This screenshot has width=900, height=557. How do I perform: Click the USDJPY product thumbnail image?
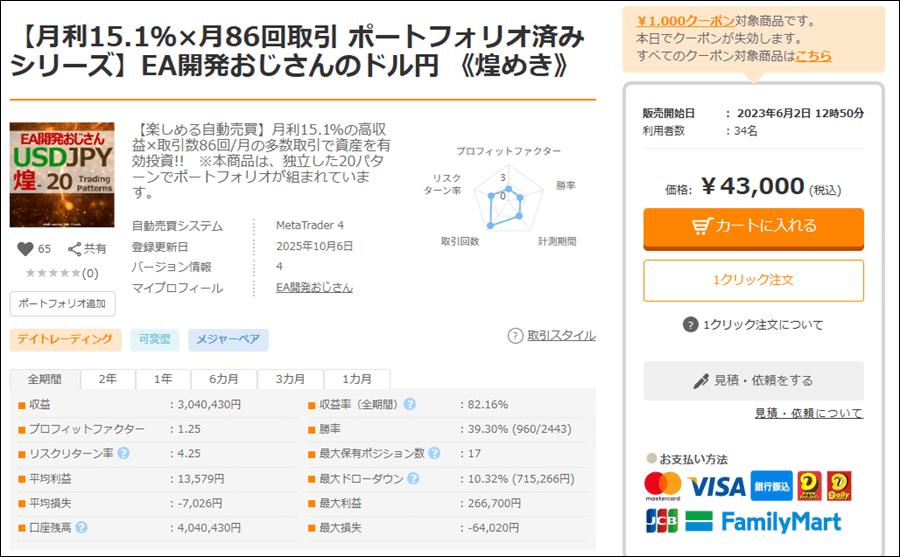tap(62, 174)
